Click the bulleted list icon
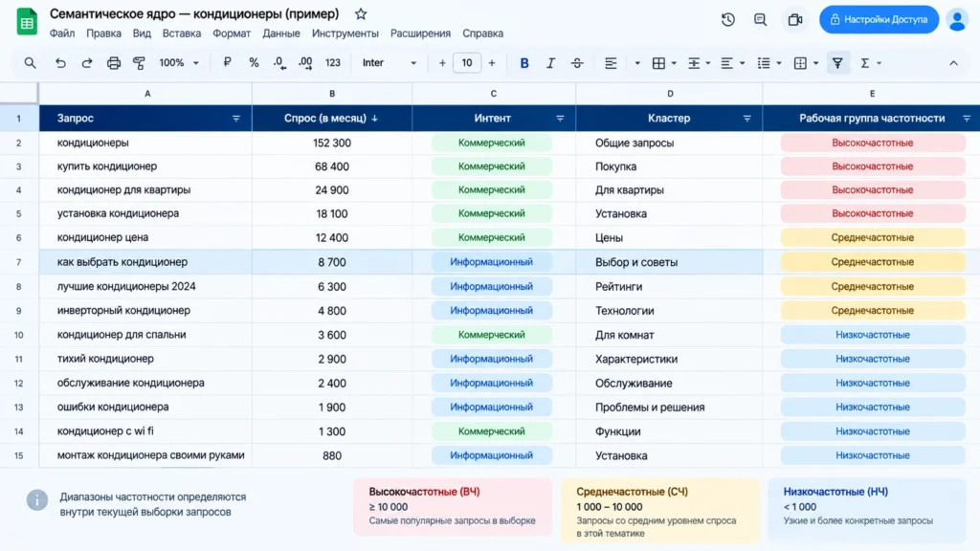Screen dimensions: 980x551 [763, 62]
